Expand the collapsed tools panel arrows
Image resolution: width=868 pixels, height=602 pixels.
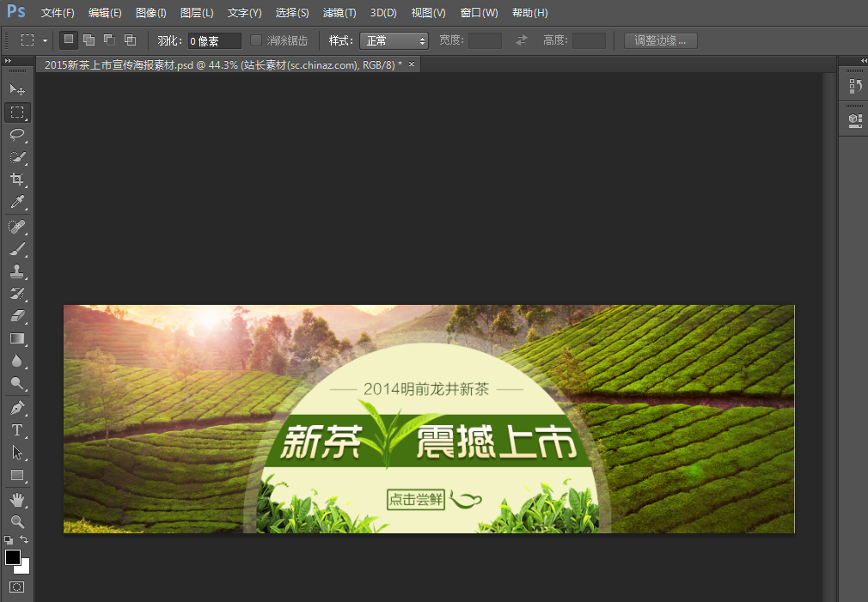(8, 60)
